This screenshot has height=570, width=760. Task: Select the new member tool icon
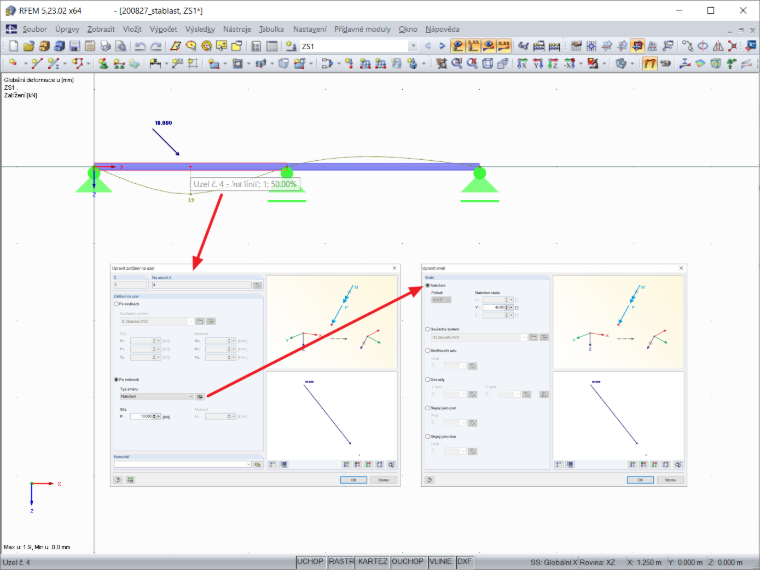pos(54,63)
